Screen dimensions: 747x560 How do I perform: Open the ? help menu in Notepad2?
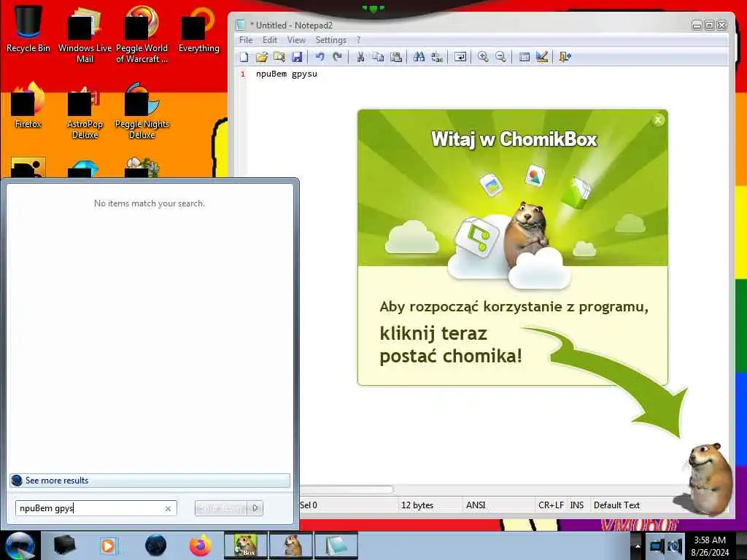point(359,40)
